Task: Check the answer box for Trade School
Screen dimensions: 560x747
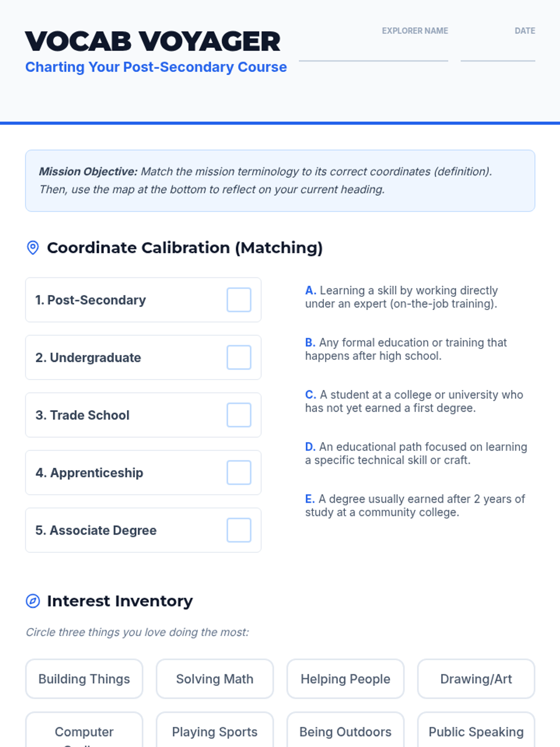Action: (x=239, y=415)
